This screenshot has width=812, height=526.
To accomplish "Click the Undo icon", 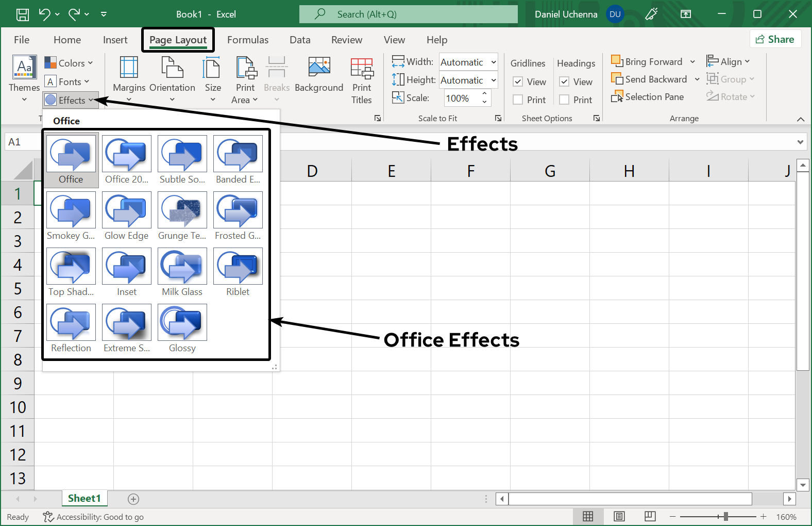I will click(45, 14).
